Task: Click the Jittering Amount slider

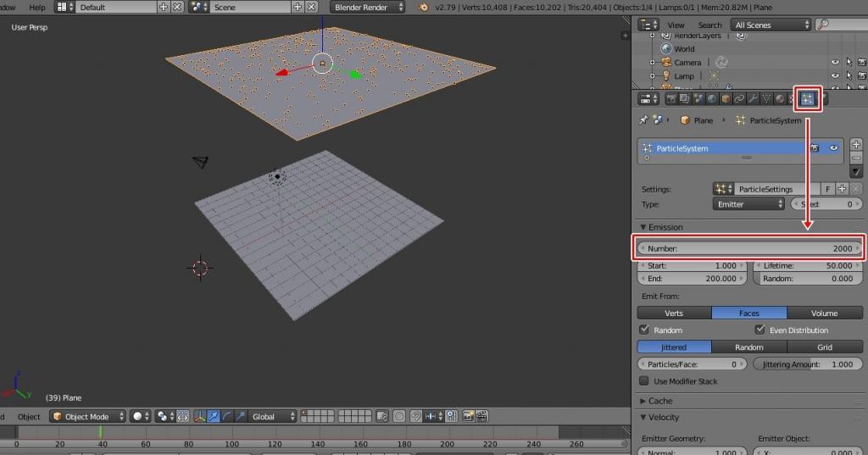Action: (808, 364)
